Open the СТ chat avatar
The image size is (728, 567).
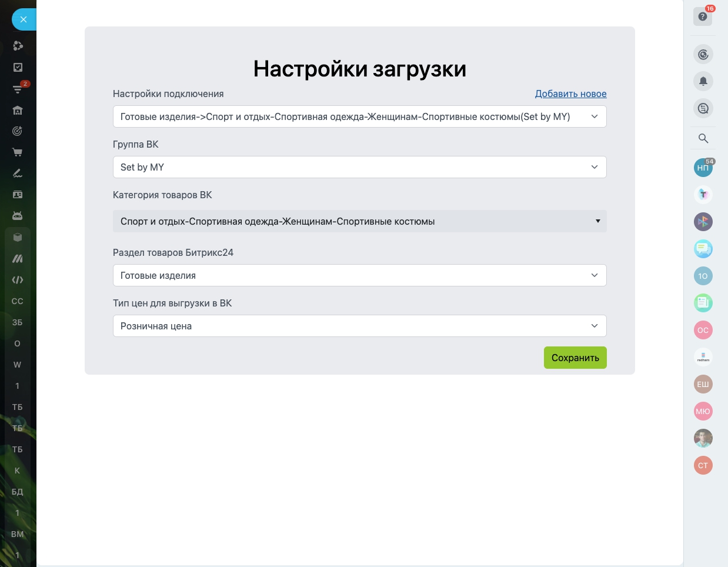(x=703, y=465)
